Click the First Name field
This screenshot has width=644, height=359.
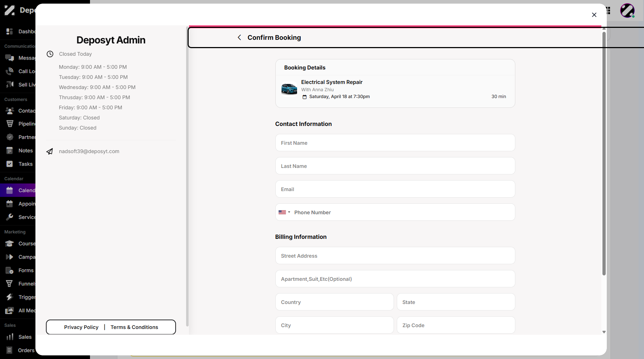(x=395, y=143)
